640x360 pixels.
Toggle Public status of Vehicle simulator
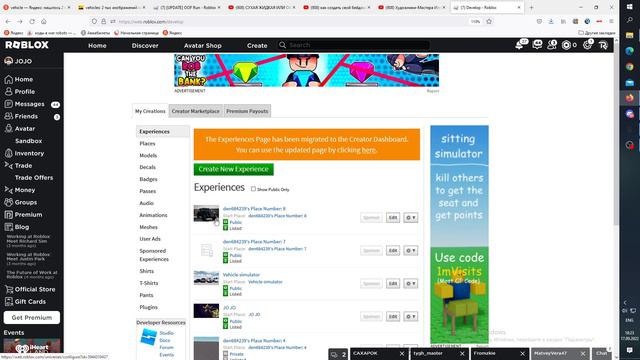click(225, 289)
